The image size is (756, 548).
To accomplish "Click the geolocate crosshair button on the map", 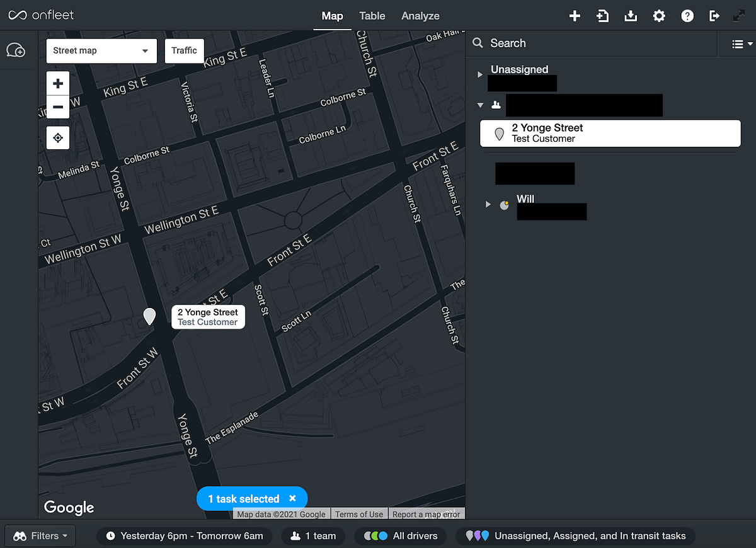I will point(57,137).
